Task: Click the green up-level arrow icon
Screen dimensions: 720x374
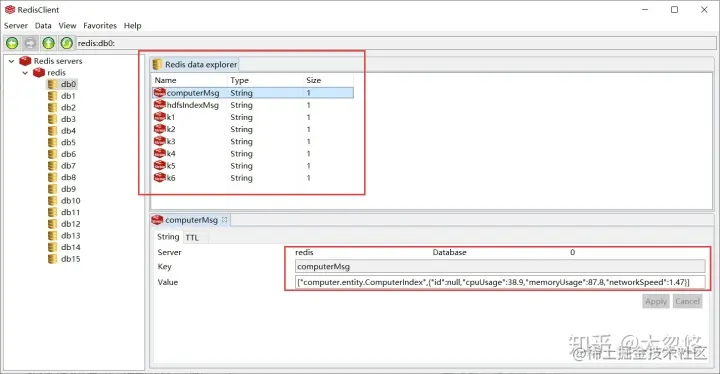Action: coord(48,43)
